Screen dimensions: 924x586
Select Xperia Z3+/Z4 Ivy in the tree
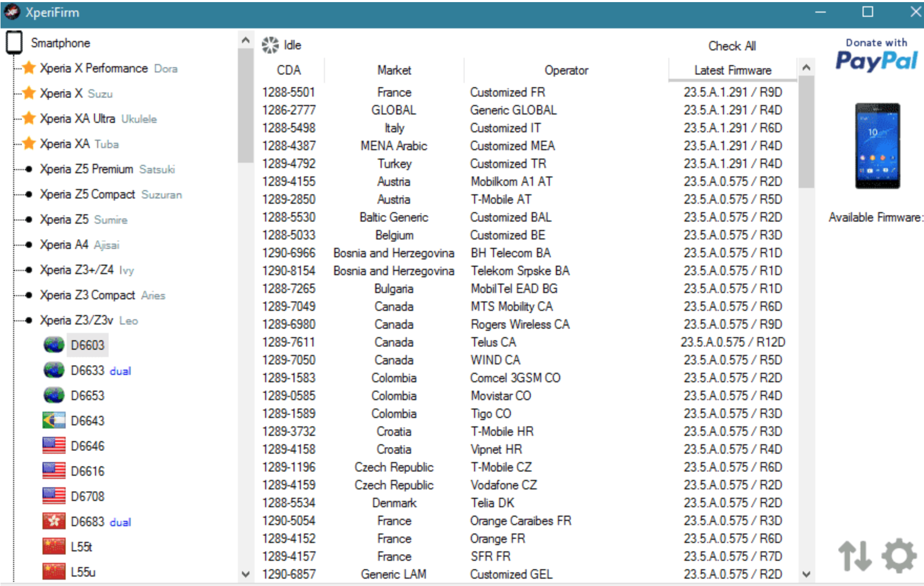pos(87,270)
